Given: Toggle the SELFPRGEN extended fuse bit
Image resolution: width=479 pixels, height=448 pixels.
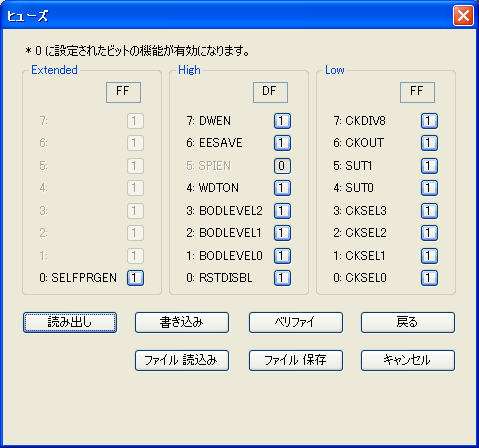Looking at the screenshot, I should tap(135, 278).
